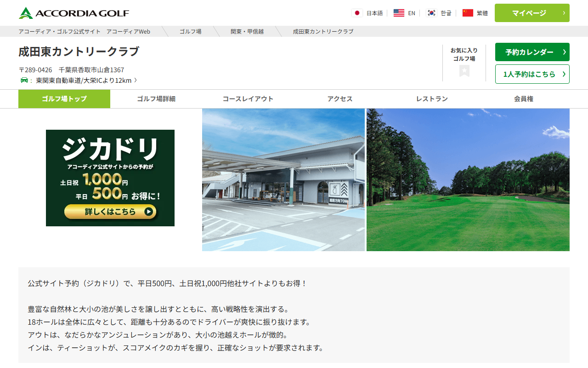Choose 日本語 language link
Image resolution: width=588 pixels, height=368 pixels.
(374, 13)
